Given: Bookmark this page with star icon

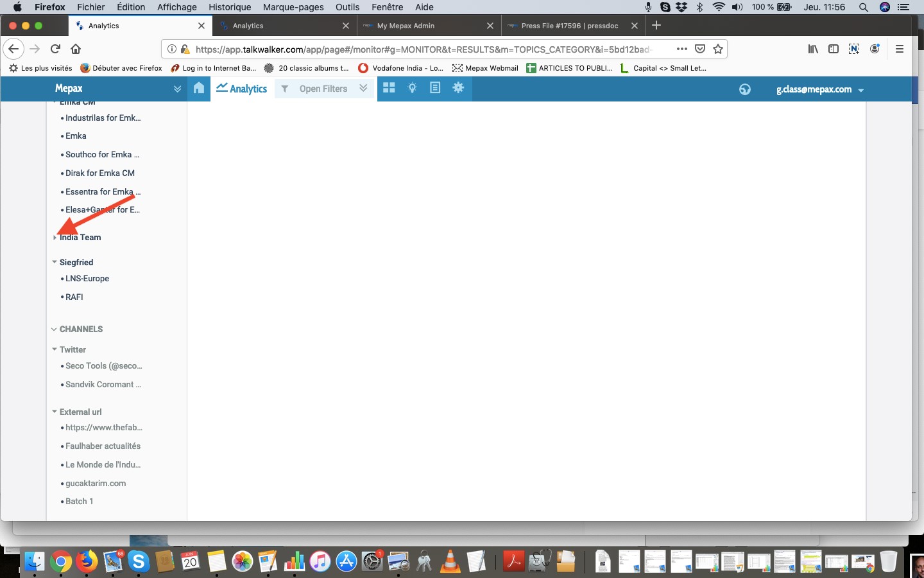Looking at the screenshot, I should coord(718,49).
